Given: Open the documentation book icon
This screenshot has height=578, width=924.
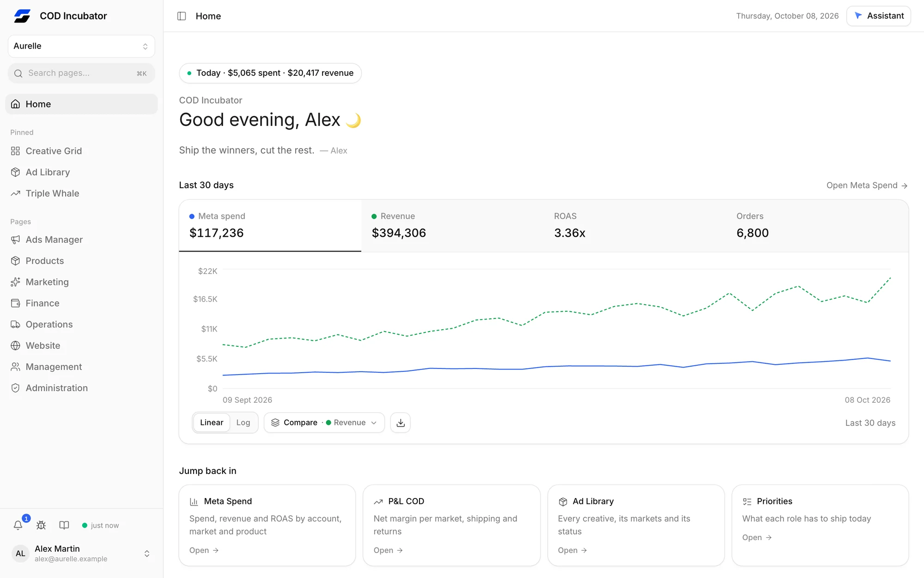Looking at the screenshot, I should click(x=64, y=525).
